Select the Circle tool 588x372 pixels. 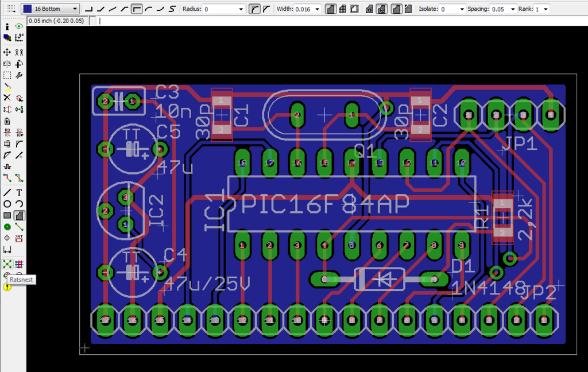[x=7, y=204]
